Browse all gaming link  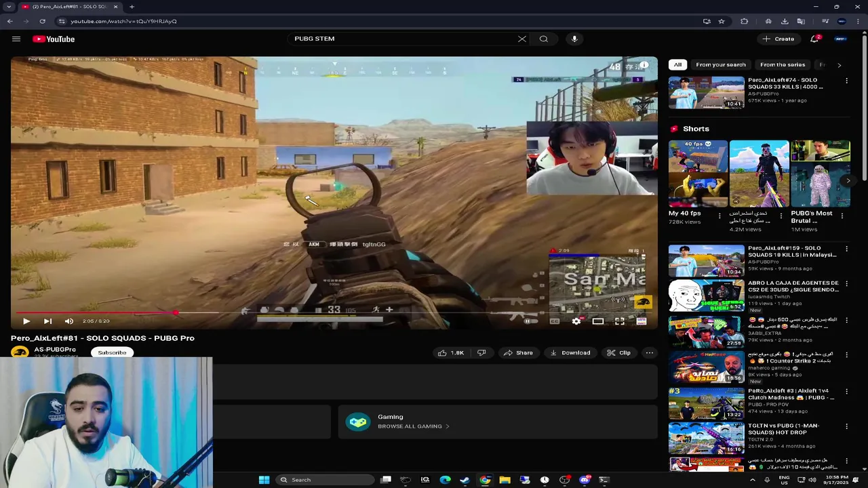(x=413, y=426)
